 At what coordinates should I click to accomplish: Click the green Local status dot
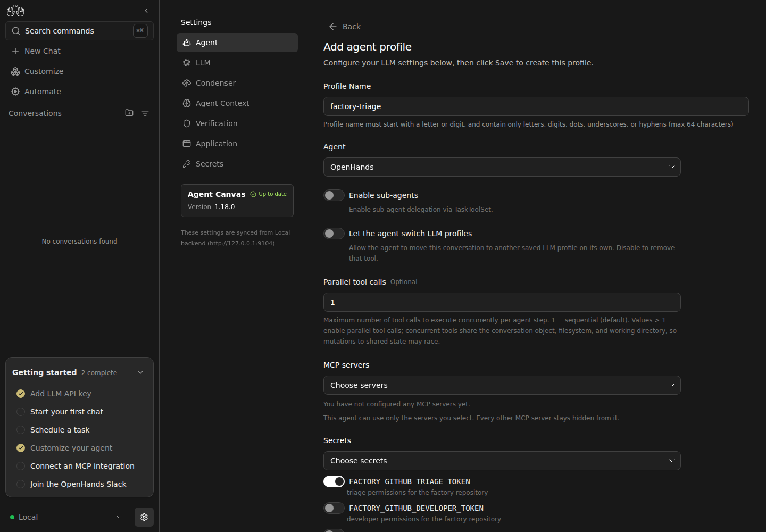[12, 517]
